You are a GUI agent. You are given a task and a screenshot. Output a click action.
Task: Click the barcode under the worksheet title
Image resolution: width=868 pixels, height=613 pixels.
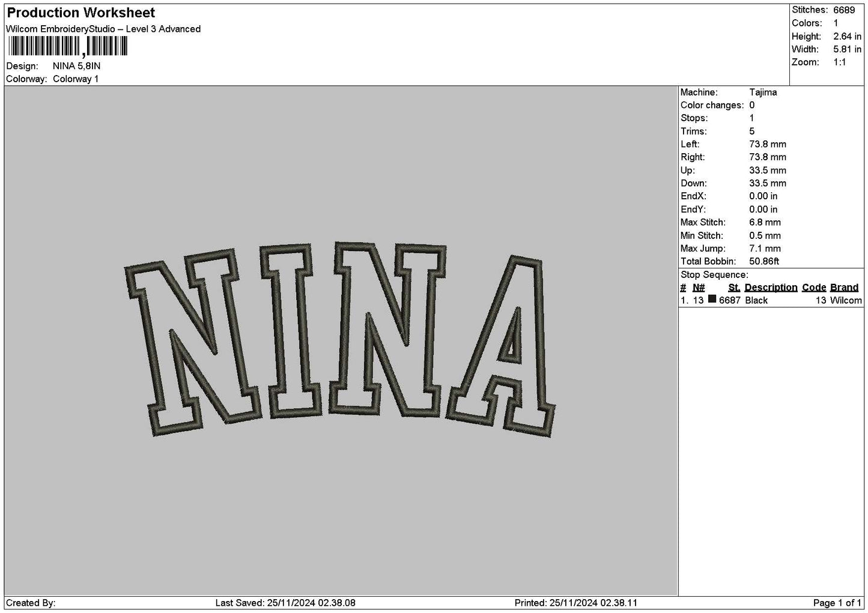(67, 47)
